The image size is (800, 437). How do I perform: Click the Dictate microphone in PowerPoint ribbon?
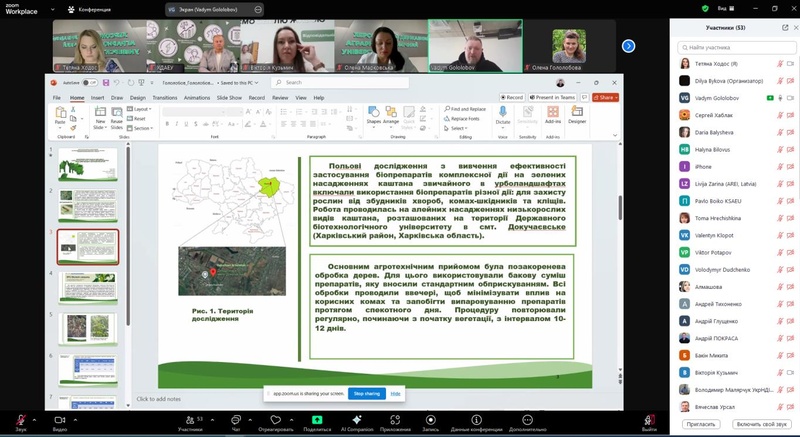[x=503, y=113]
